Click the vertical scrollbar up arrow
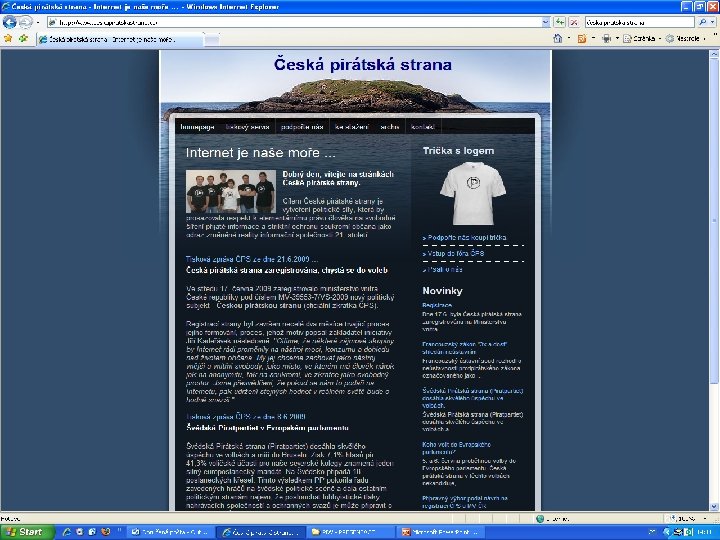This screenshot has height=540, width=720. [x=714, y=54]
